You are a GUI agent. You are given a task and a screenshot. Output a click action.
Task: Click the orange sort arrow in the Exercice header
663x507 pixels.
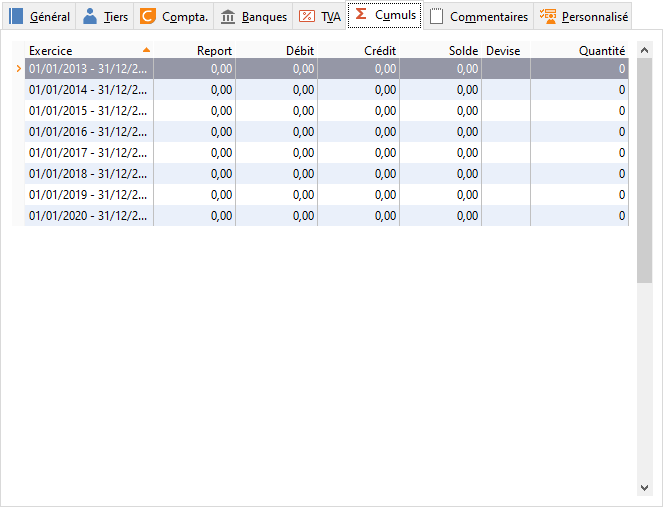coord(146,50)
